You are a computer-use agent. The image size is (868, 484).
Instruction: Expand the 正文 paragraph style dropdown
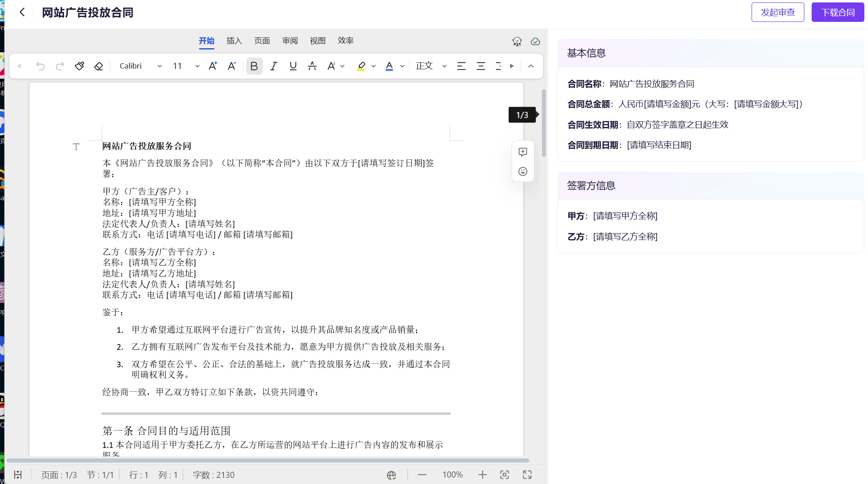tap(444, 66)
